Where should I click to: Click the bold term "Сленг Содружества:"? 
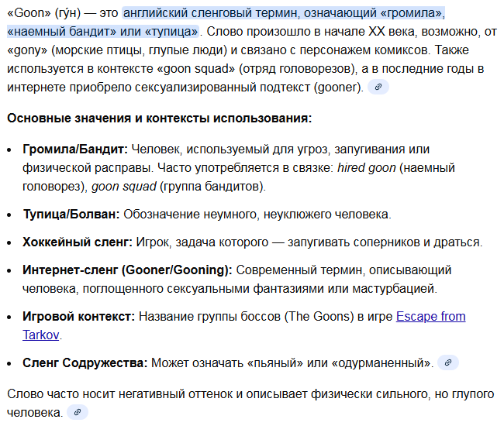point(85,362)
